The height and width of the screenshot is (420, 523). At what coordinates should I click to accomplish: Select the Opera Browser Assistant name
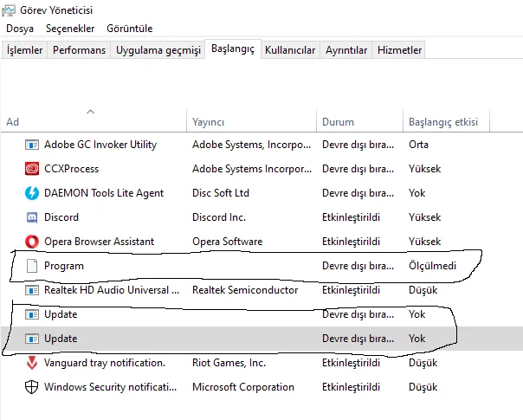pyautogui.click(x=99, y=242)
